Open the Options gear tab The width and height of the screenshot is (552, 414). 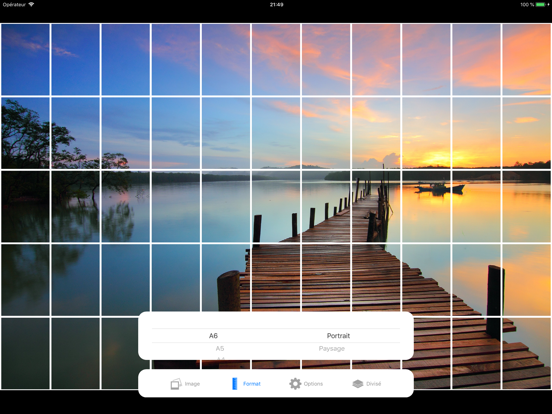306,384
